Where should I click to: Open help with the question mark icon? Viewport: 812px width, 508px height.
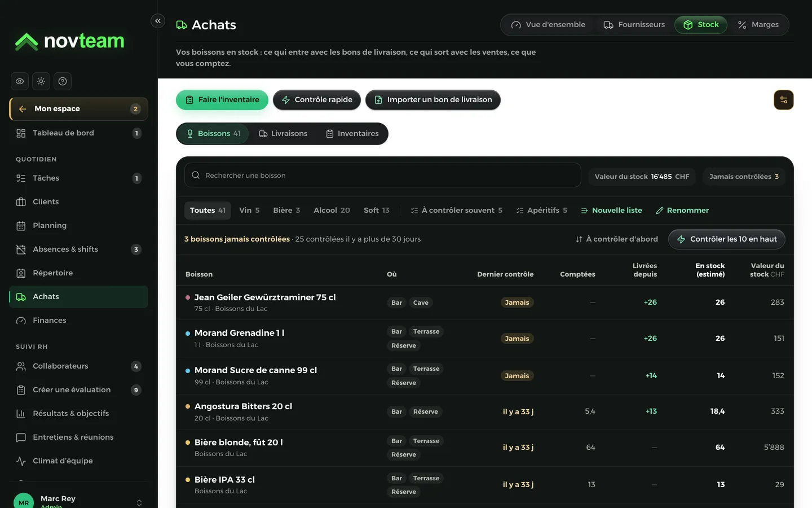pyautogui.click(x=63, y=81)
